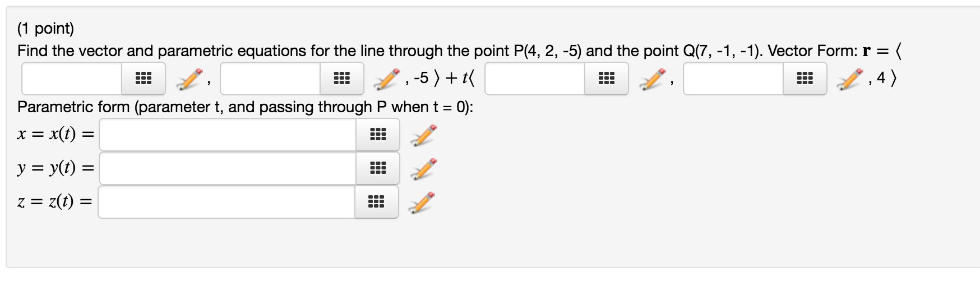Focus the first direction vector input box

click(x=535, y=79)
